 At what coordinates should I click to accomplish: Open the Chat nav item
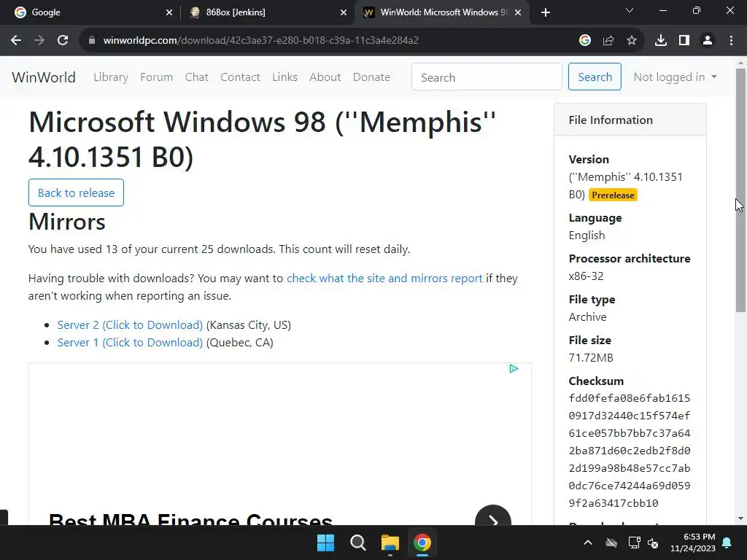(x=197, y=77)
